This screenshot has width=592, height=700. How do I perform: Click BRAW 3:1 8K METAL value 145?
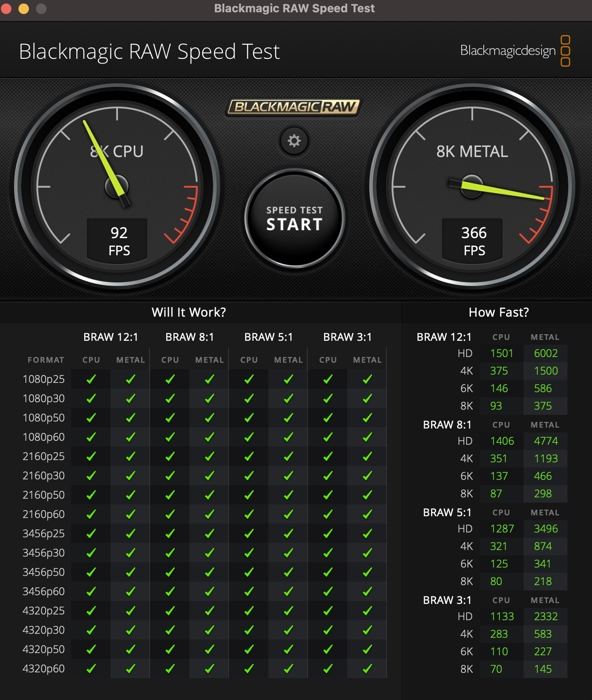point(543,669)
